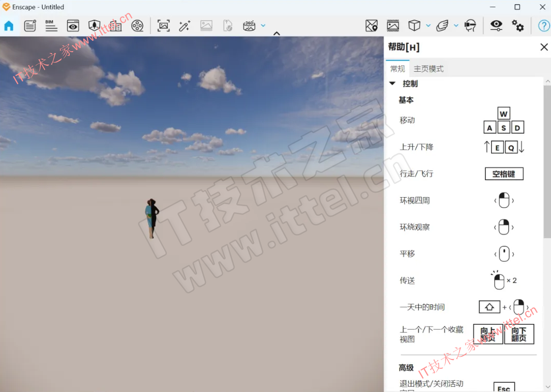This screenshot has width=551, height=392.
Task: Collapse the 控制 section triangle
Action: point(392,84)
